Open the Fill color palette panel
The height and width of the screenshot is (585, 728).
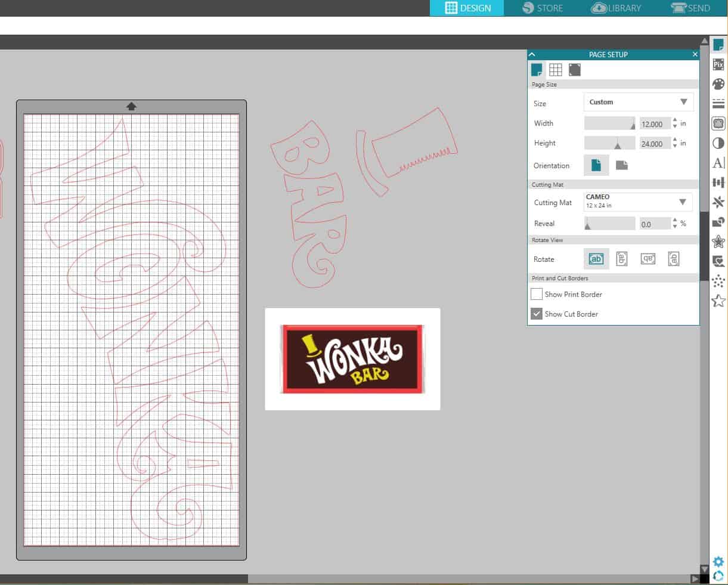718,84
